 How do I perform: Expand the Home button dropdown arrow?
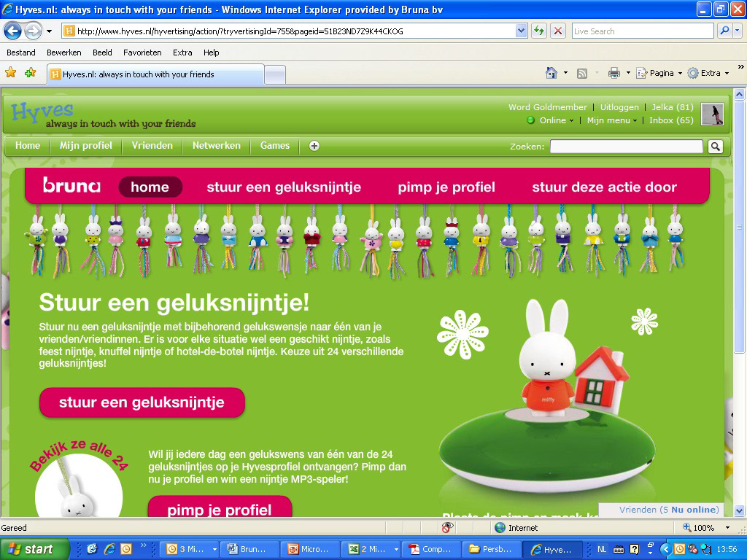(x=565, y=73)
